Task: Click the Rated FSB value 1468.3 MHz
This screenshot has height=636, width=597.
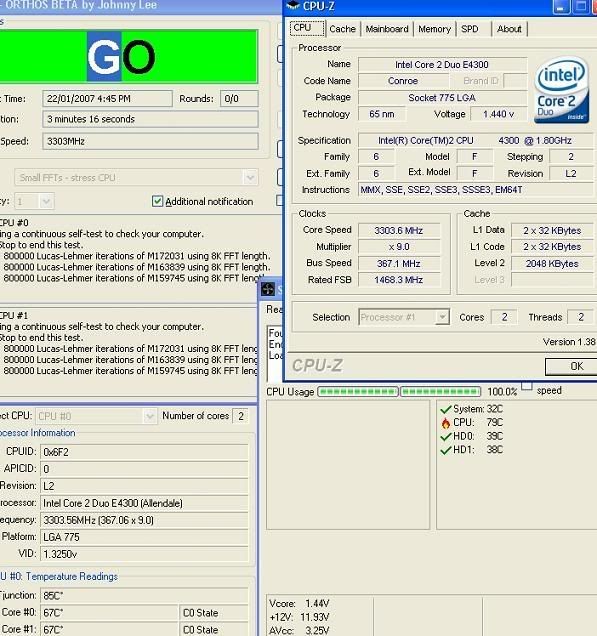Action: [x=399, y=280]
